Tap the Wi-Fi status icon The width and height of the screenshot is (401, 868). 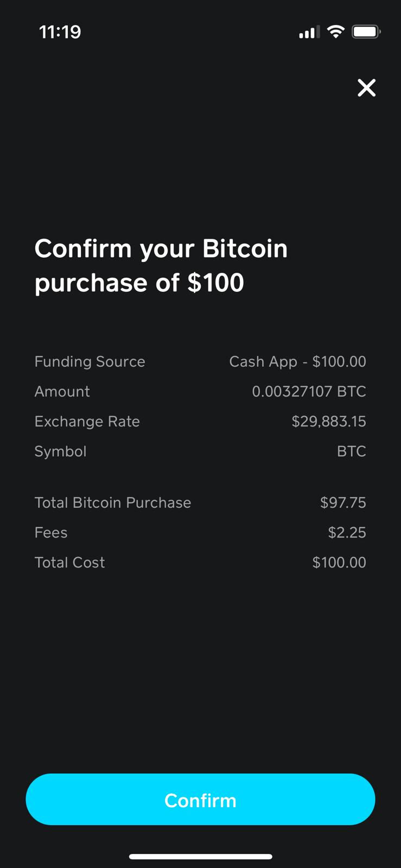click(336, 31)
